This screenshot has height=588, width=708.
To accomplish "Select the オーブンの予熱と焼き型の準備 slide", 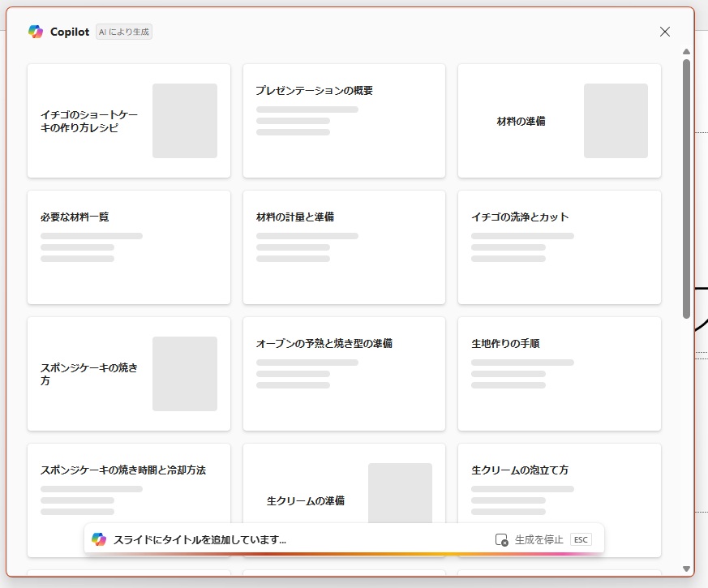I will pos(344,374).
